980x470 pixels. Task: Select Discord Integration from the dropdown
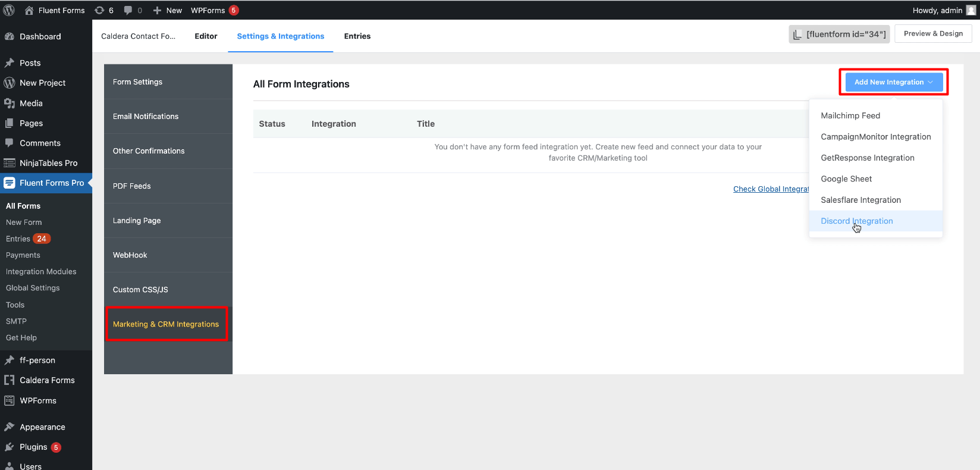[856, 221]
